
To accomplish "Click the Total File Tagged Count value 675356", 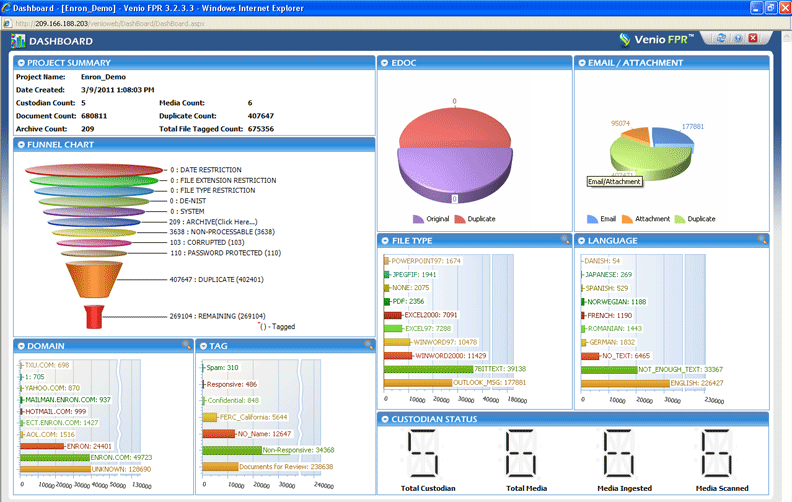I will tap(261, 129).
